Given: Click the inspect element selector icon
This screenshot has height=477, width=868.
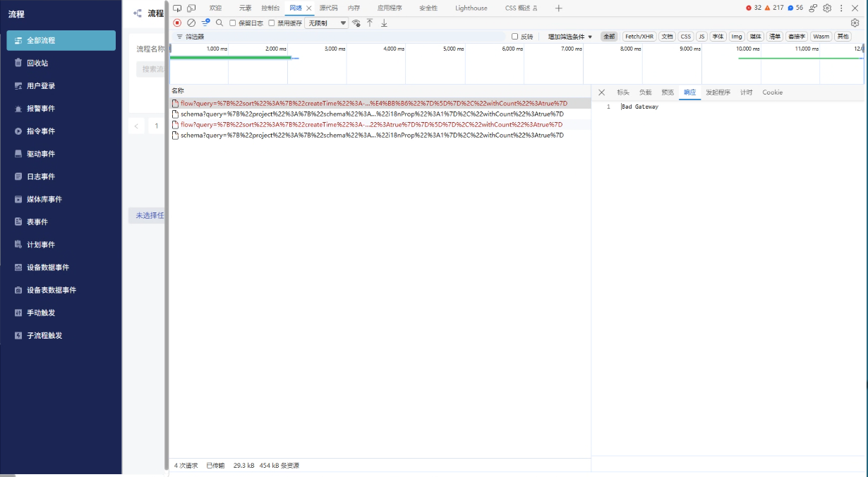Looking at the screenshot, I should [x=177, y=8].
